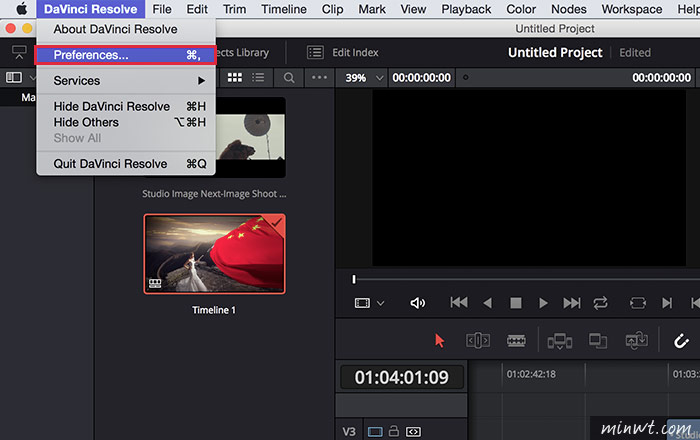Viewport: 700px width, 440px height.
Task: Choose Hide Others menu entry
Action: (125, 122)
